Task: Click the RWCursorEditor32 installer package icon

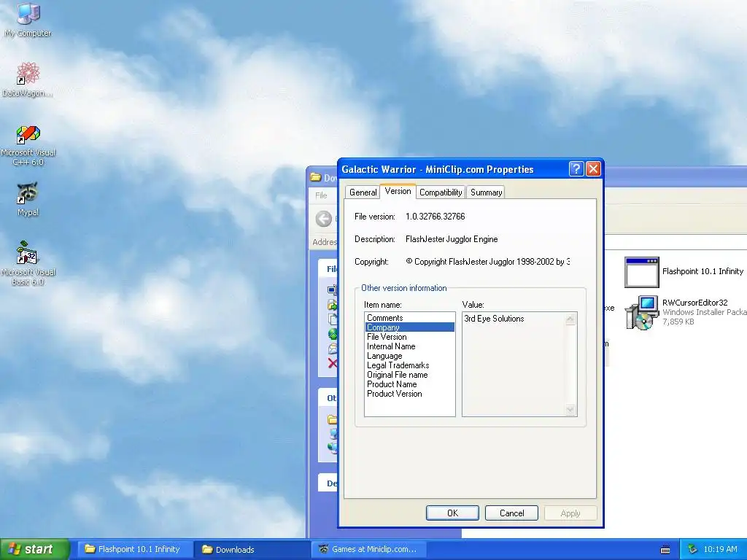Action: [x=642, y=312]
